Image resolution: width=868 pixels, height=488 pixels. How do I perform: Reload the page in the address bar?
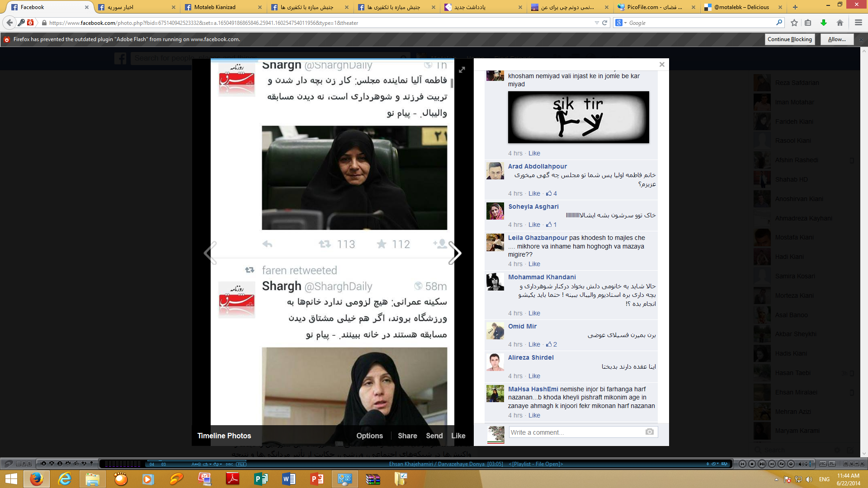(604, 23)
